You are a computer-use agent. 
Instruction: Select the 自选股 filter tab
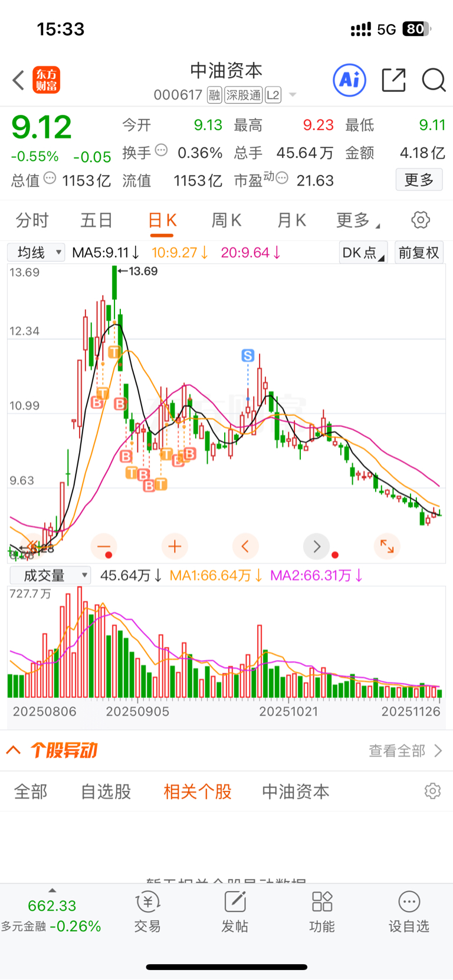(106, 791)
